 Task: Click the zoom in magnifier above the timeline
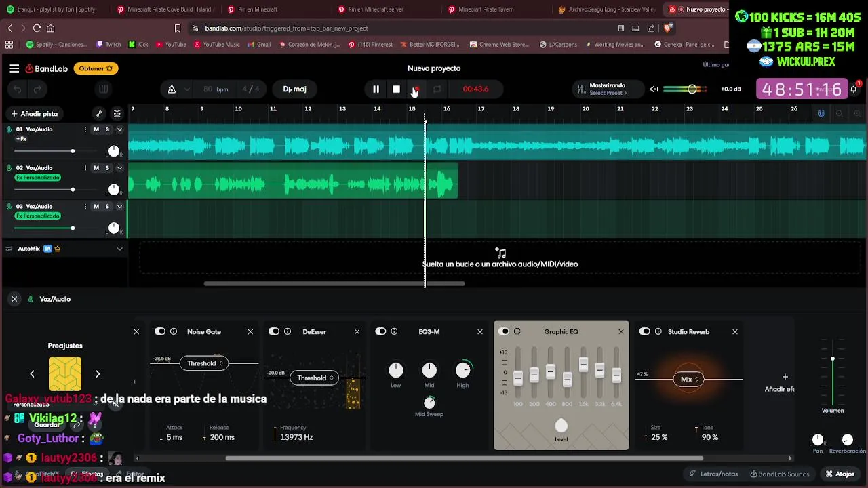click(x=857, y=114)
